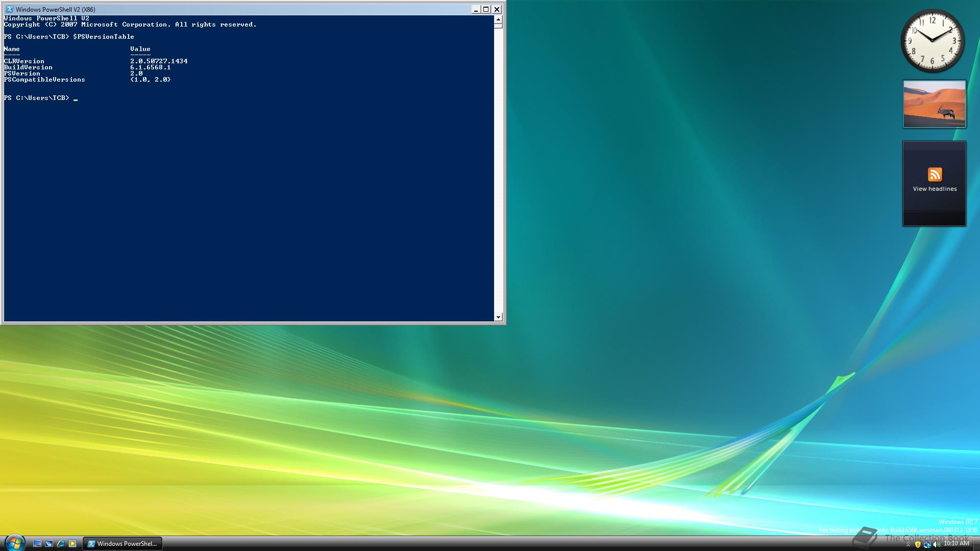Click the PowerShell window title bar text
The height and width of the screenshot is (551, 980).
[x=56, y=9]
